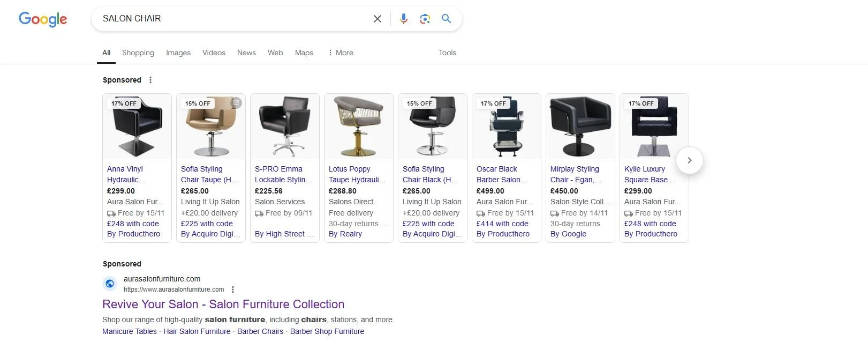Viewport: 868px width, 349px height.
Task: Click the aurasalonfurniture.com site name
Action: tap(162, 279)
